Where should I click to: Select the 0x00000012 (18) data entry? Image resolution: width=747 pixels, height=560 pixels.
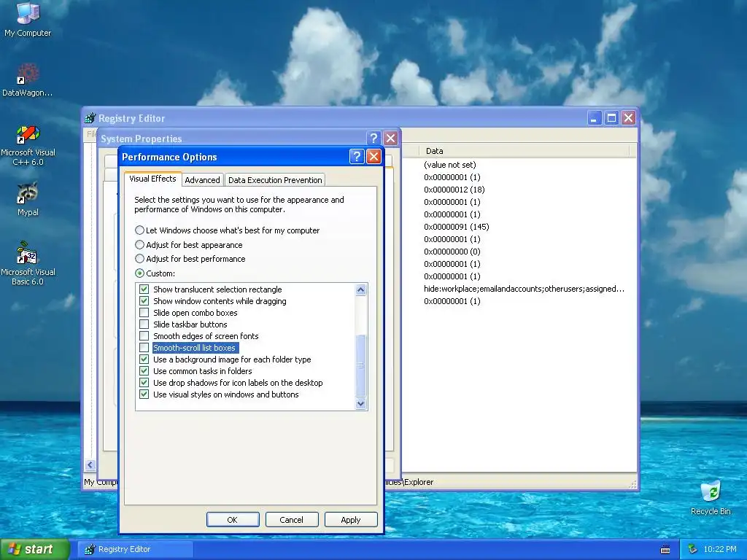454,190
